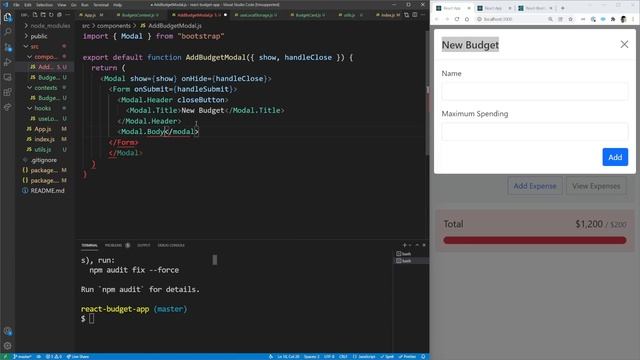The width and height of the screenshot is (640, 360).
Task: Click the browser address bar
Action: point(510,19)
